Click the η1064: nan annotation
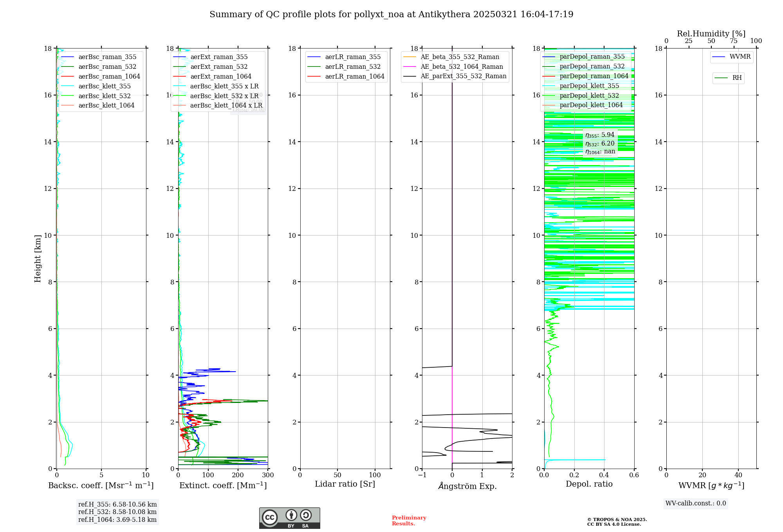The width and height of the screenshot is (783, 532). pos(600,152)
